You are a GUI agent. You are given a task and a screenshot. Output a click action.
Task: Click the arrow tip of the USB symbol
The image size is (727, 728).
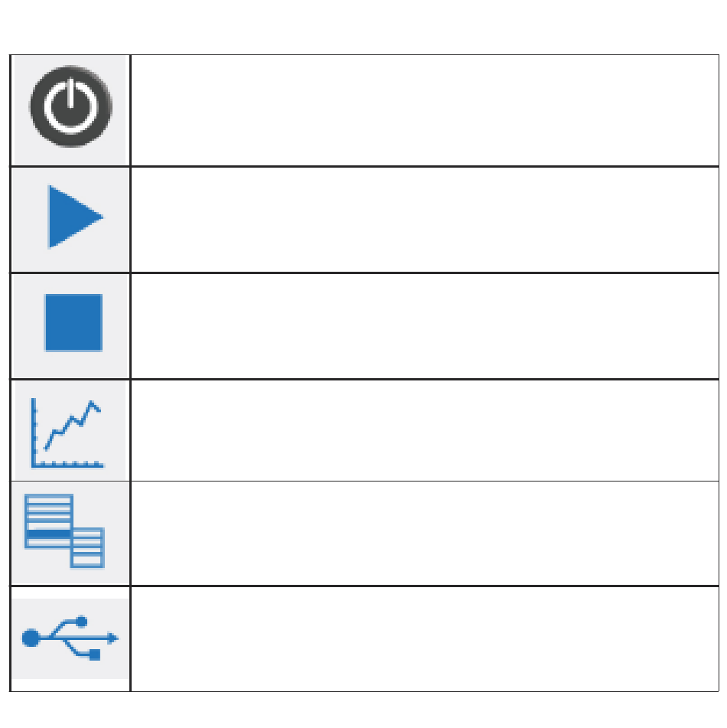[x=112, y=638]
